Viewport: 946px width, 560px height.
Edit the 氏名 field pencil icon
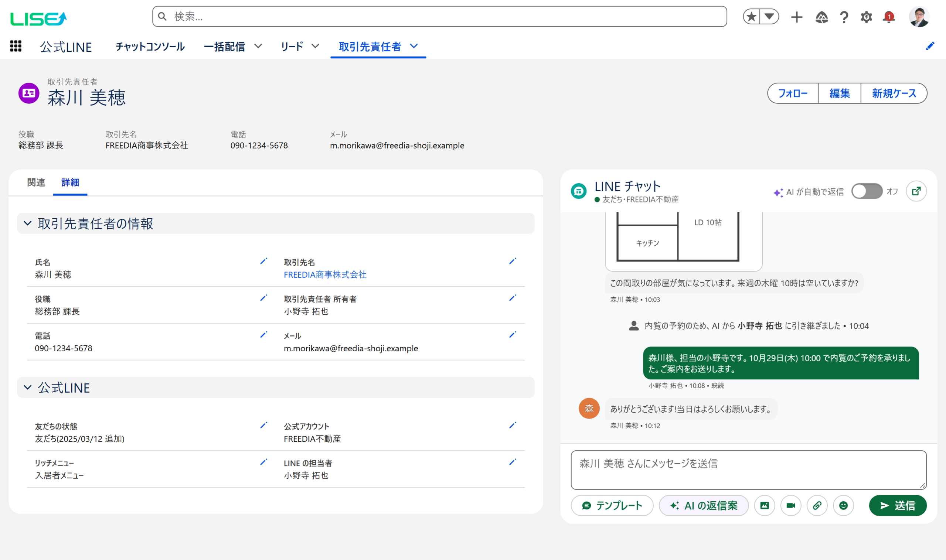(263, 261)
